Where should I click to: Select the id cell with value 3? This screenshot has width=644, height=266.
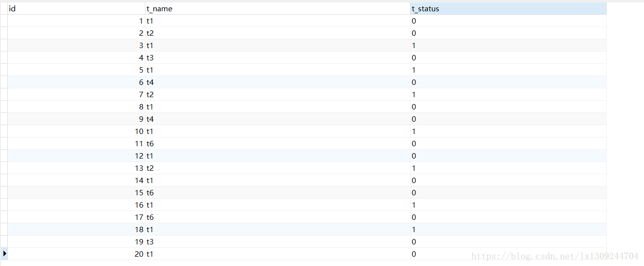click(x=76, y=46)
